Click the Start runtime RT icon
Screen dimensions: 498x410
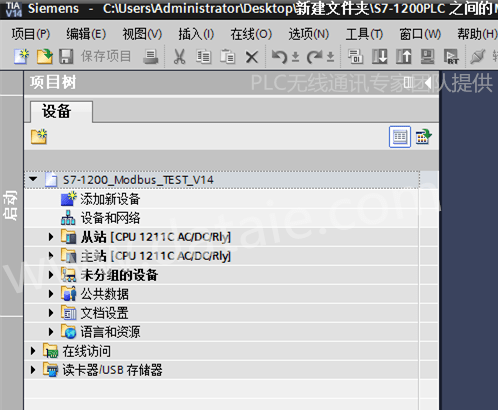[x=451, y=56]
